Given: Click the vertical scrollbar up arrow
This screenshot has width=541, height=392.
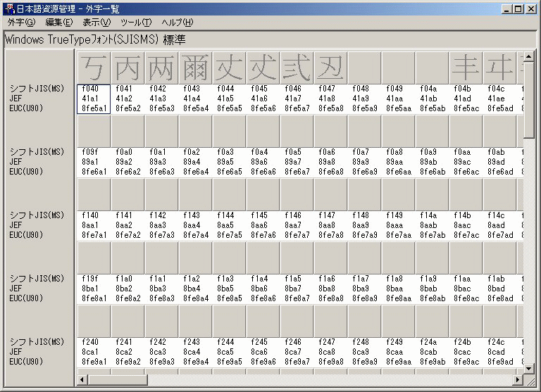Looking at the screenshot, I should coord(529,56).
